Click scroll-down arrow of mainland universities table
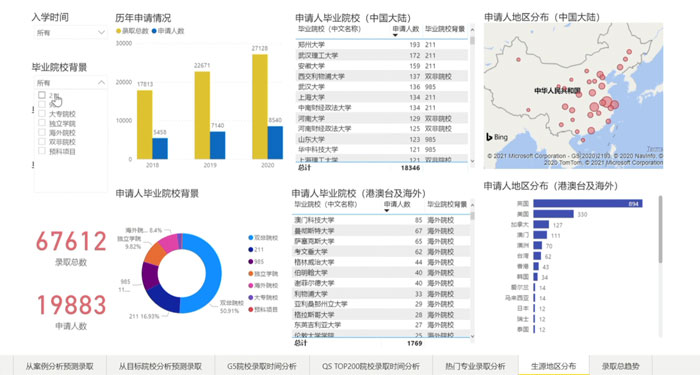 coord(472,161)
